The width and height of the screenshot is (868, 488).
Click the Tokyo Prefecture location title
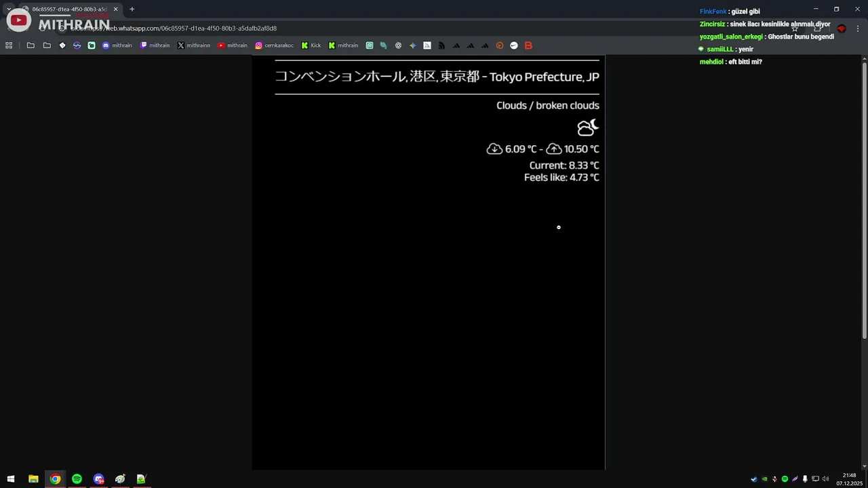pyautogui.click(x=437, y=77)
